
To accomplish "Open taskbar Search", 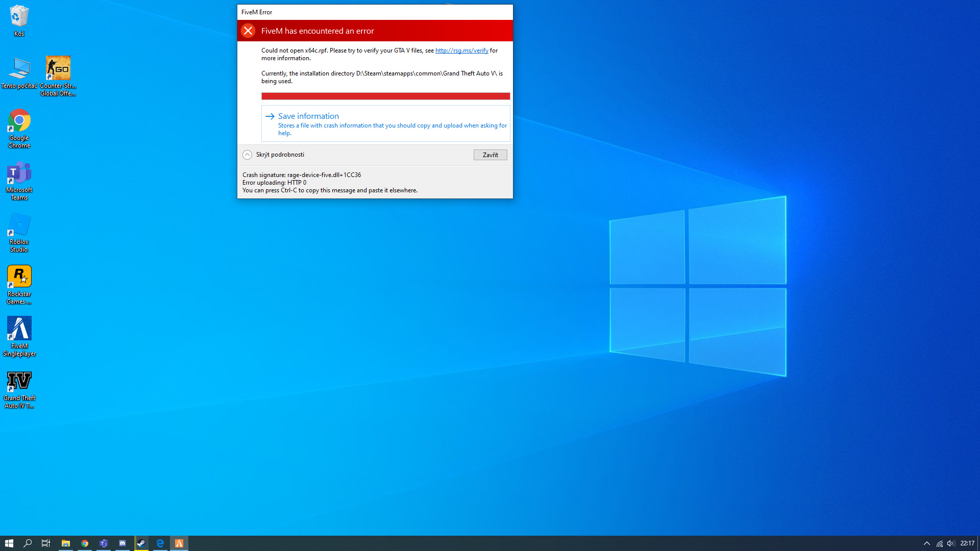I will (28, 543).
